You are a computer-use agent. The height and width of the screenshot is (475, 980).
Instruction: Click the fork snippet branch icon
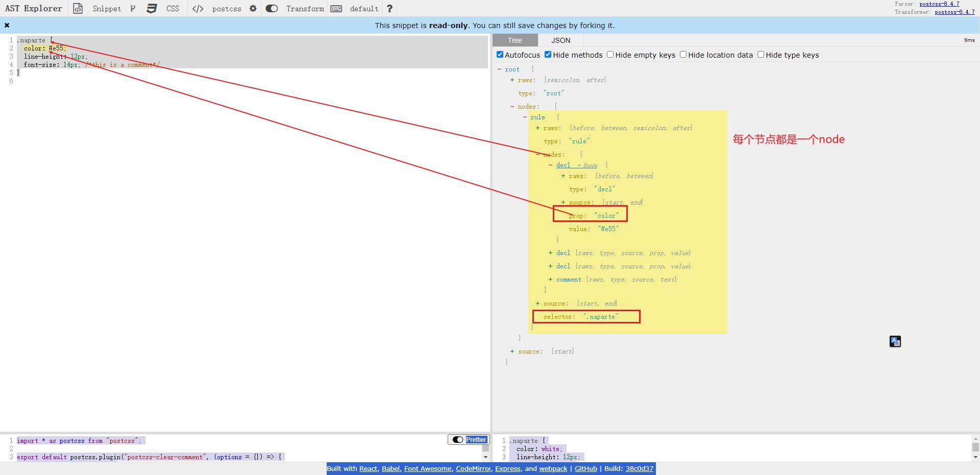coord(133,9)
